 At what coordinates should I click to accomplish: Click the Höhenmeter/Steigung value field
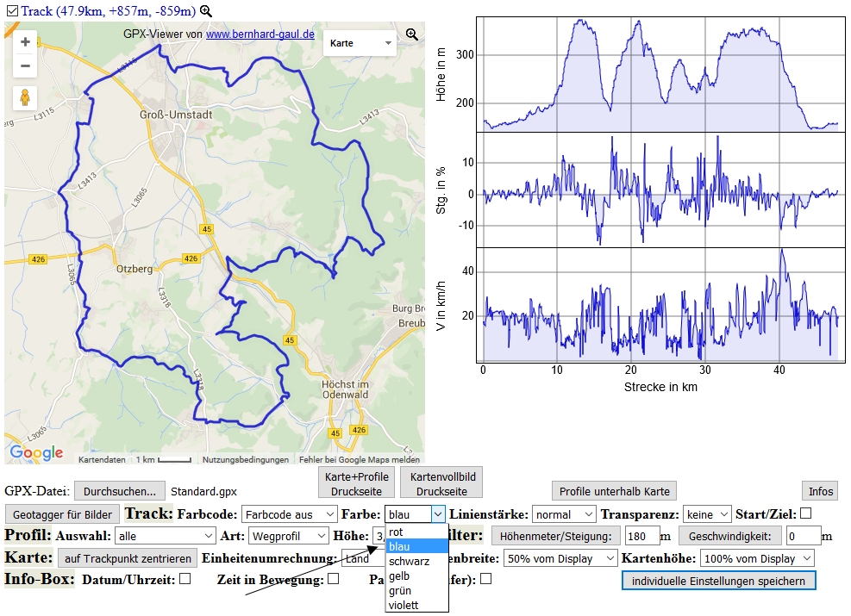coord(642,536)
